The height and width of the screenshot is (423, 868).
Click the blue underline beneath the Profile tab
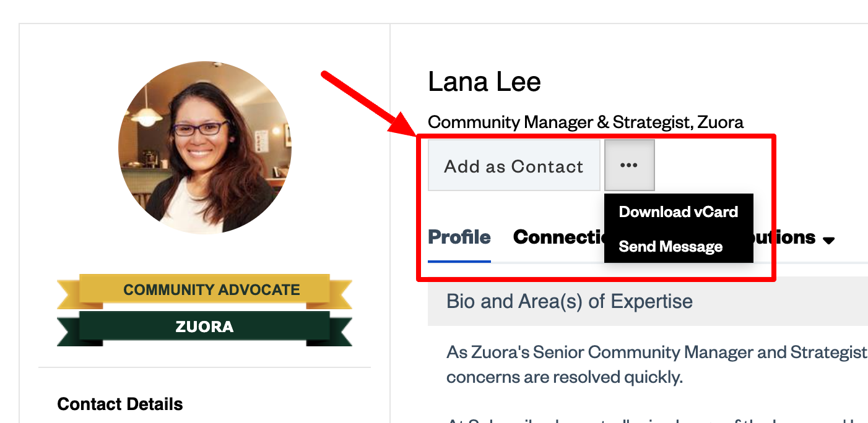[x=459, y=261]
